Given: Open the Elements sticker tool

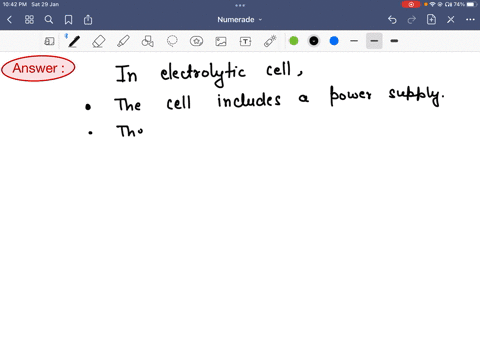Looking at the screenshot, I should coord(196,41).
